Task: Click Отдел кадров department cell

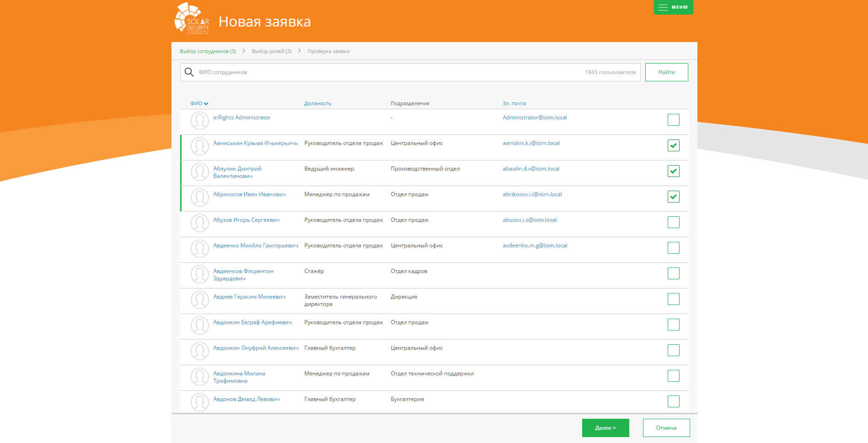Action: click(409, 271)
